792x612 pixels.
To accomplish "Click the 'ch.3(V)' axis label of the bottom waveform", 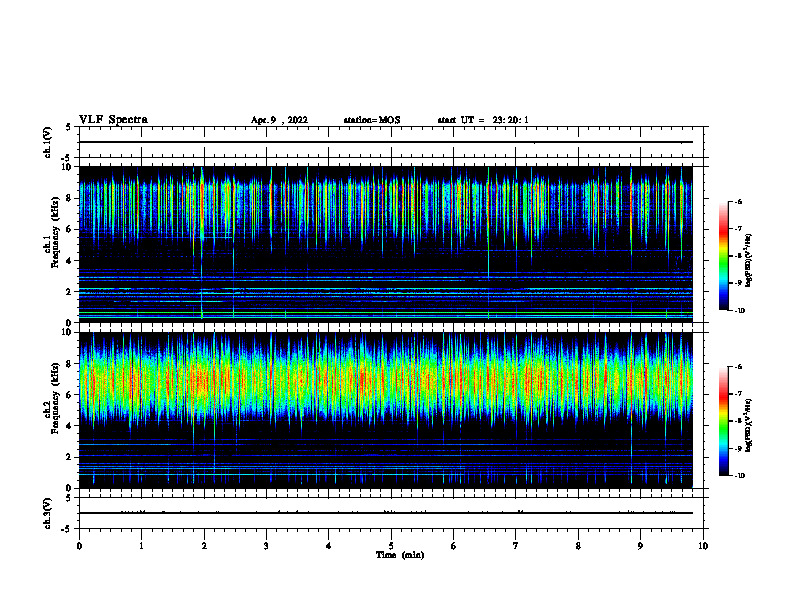I will pyautogui.click(x=48, y=513).
